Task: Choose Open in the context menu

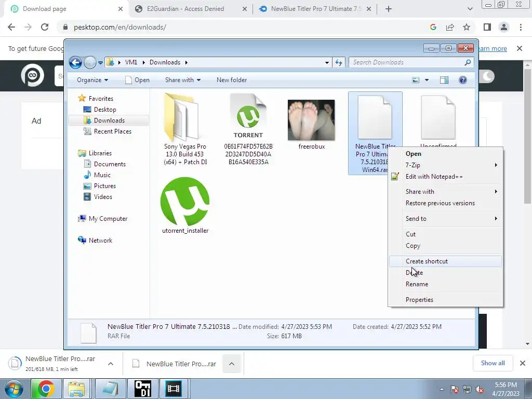Action: (x=445, y=154)
